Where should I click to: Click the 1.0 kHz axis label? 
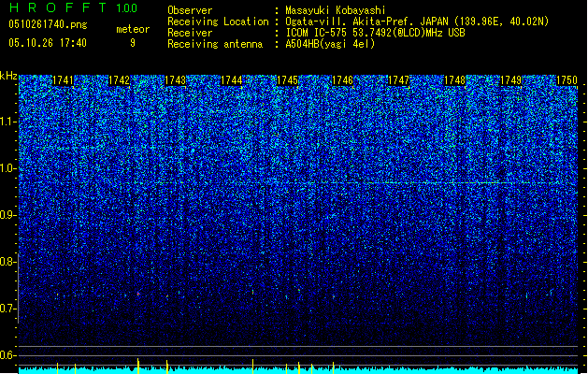[8, 168]
